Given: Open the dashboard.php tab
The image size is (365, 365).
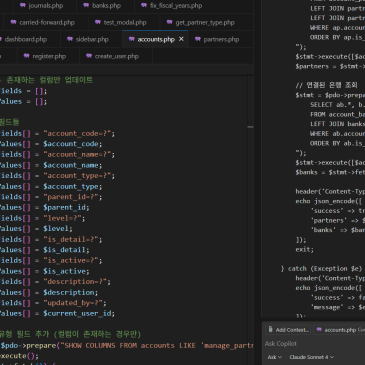Looking at the screenshot, I should (26, 39).
